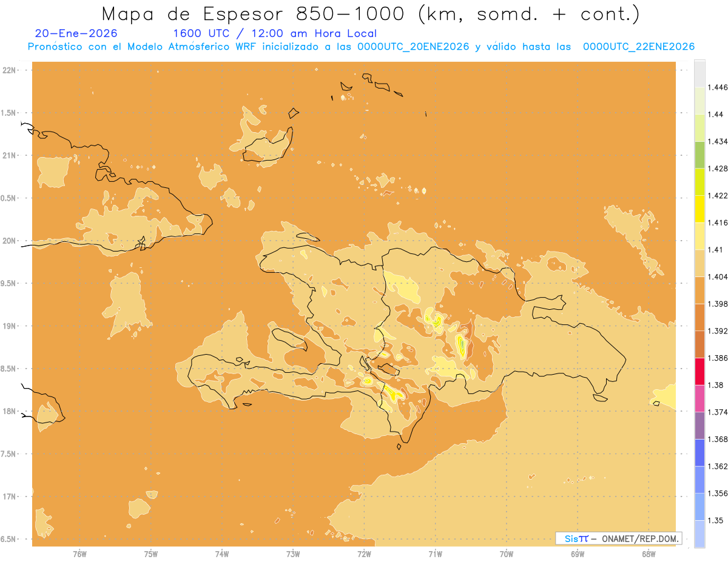The height and width of the screenshot is (562, 728).
Task: Click the colorbar value 1.386
Action: click(718, 358)
